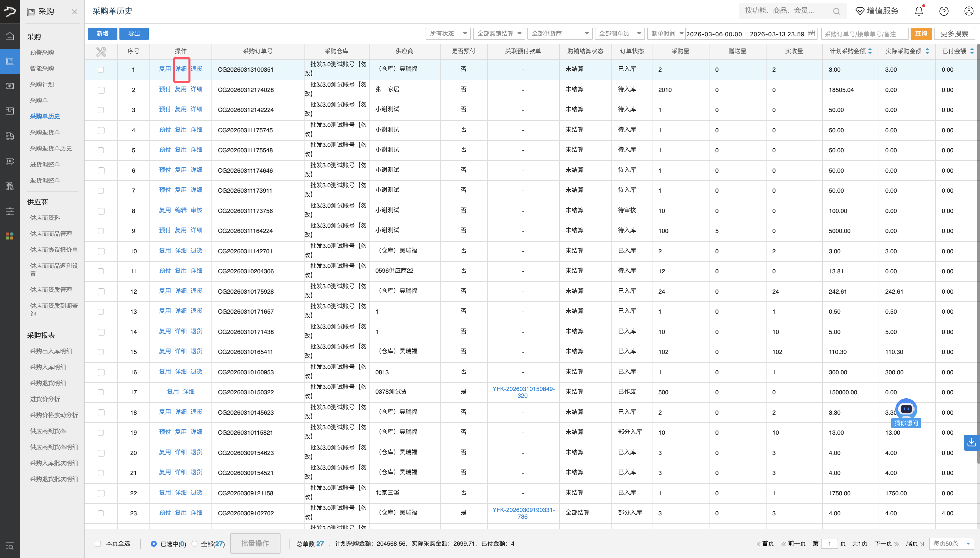Viewport: 980px width, 558px height.
Task: Open the 猜你想问 robot assistant
Action: coord(906,410)
